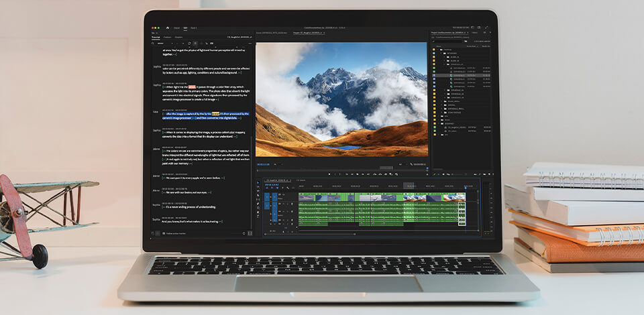Click the Program monitor playhead timecode
The width and height of the screenshot is (644, 315).
click(x=263, y=164)
